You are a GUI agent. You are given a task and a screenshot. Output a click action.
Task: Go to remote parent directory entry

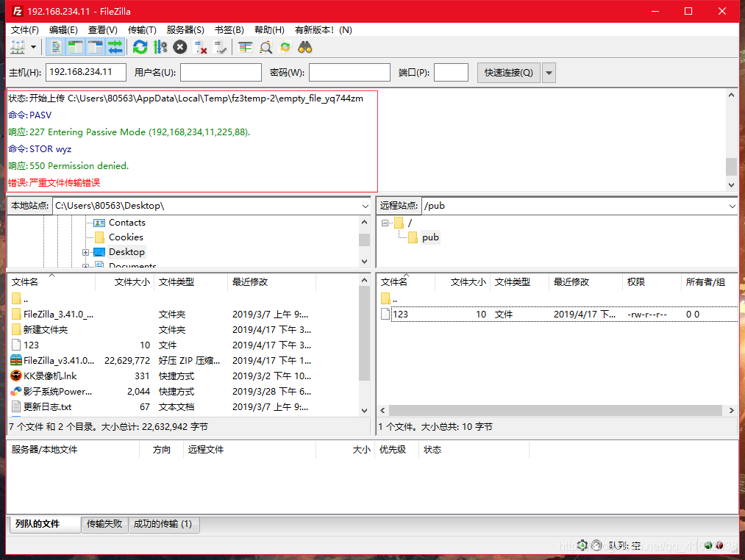tap(388, 299)
